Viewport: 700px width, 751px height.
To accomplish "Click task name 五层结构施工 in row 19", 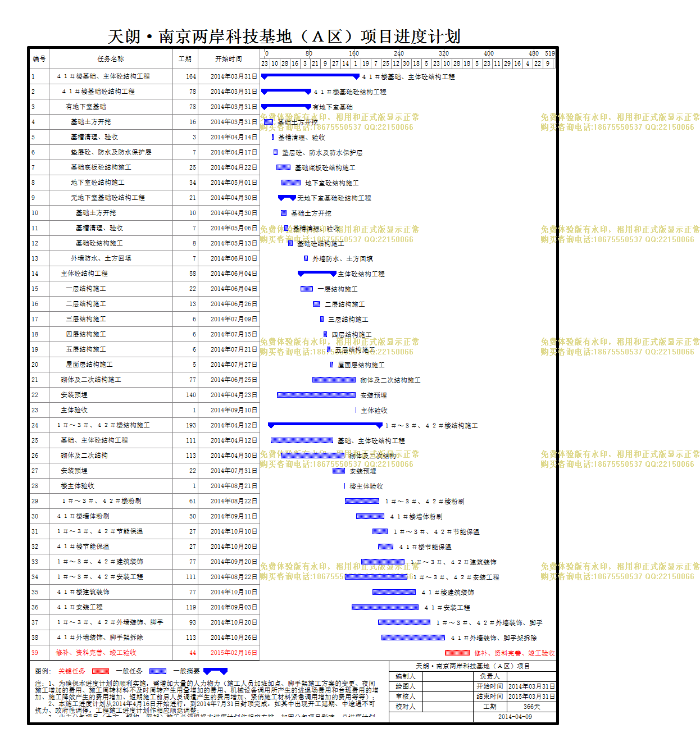I will pos(86,349).
